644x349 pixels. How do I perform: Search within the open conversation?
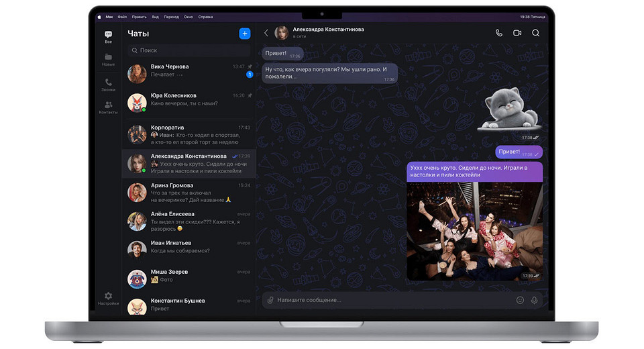pos(535,33)
